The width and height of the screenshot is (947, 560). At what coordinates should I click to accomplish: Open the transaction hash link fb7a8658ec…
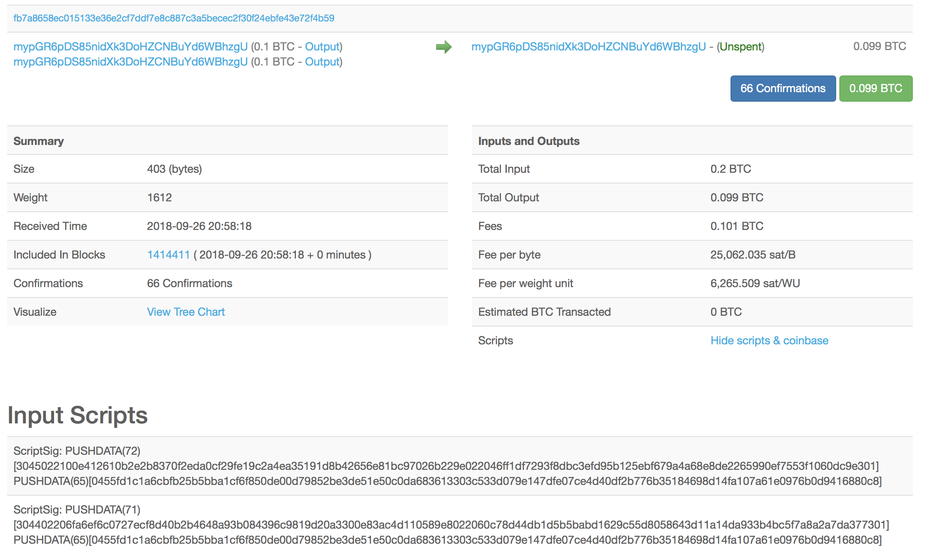point(174,18)
